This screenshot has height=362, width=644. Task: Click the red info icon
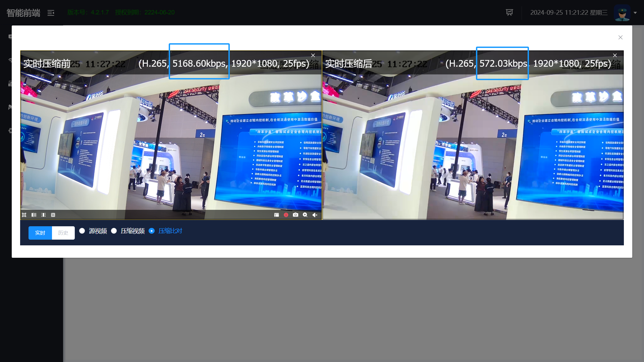pyautogui.click(x=286, y=215)
